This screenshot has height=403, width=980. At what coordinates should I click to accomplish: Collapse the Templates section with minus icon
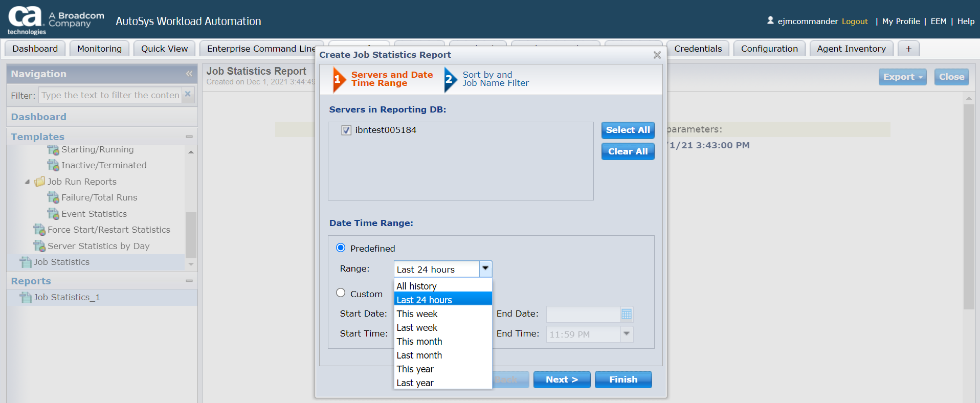tap(189, 137)
